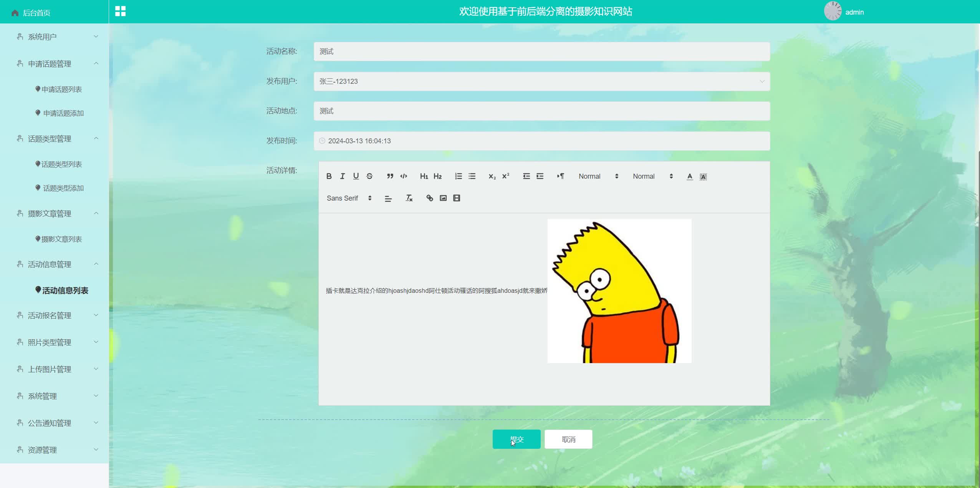The width and height of the screenshot is (980, 488).
Task: Apply italic formatting in editor
Action: pos(342,176)
